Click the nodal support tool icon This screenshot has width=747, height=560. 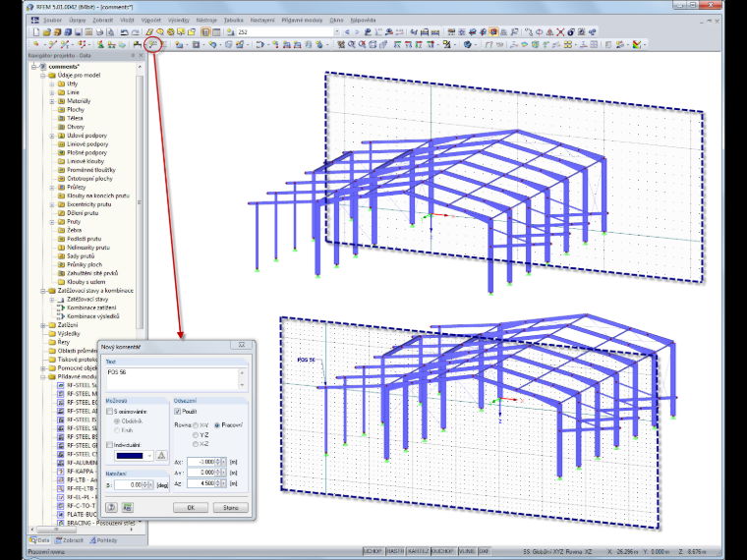pos(100,44)
